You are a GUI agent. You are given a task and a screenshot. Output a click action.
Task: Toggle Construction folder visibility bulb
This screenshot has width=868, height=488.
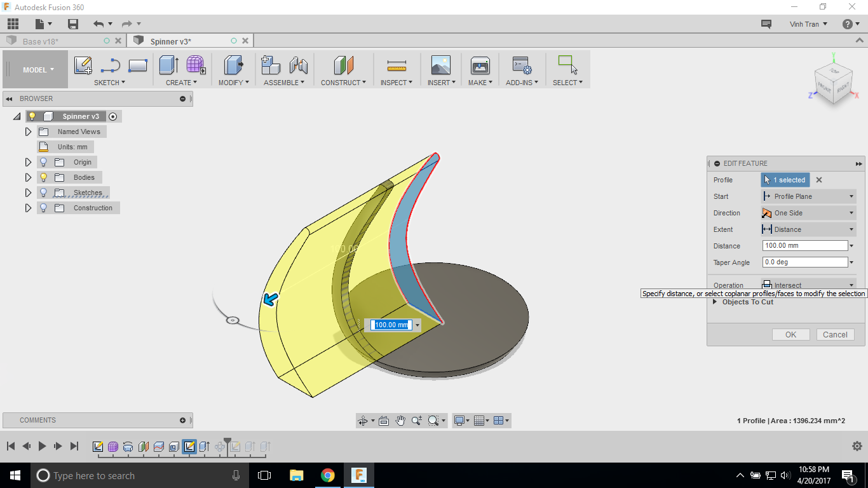click(x=44, y=208)
